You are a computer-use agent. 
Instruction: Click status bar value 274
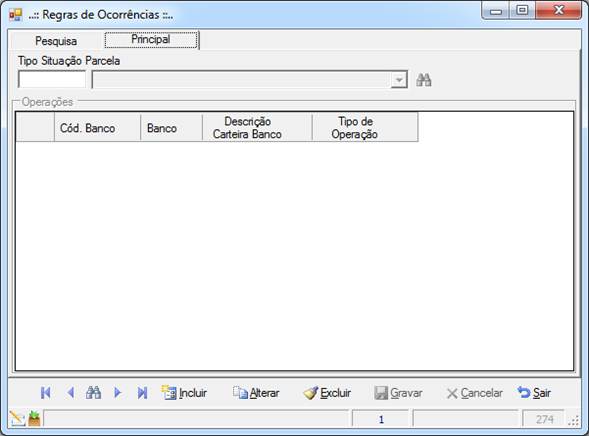point(544,419)
